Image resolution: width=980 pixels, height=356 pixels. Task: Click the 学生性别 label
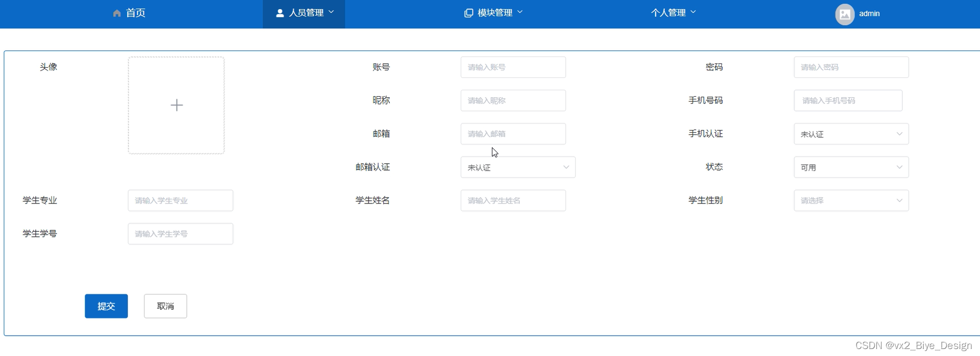(x=706, y=200)
